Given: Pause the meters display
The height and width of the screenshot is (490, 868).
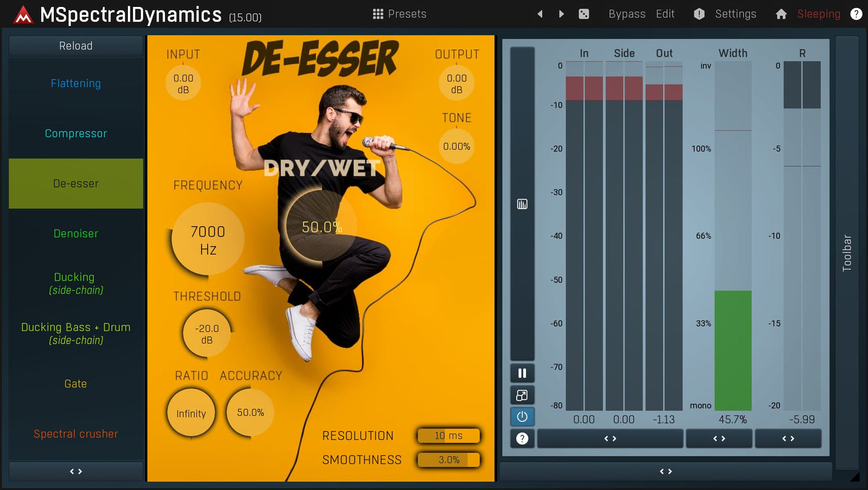Looking at the screenshot, I should click(x=522, y=373).
